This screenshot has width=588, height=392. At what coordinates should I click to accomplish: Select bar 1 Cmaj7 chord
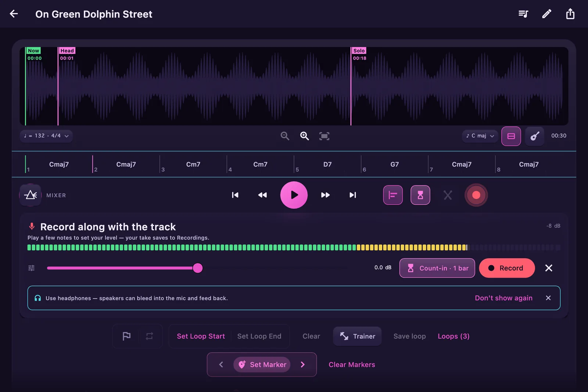coord(59,164)
